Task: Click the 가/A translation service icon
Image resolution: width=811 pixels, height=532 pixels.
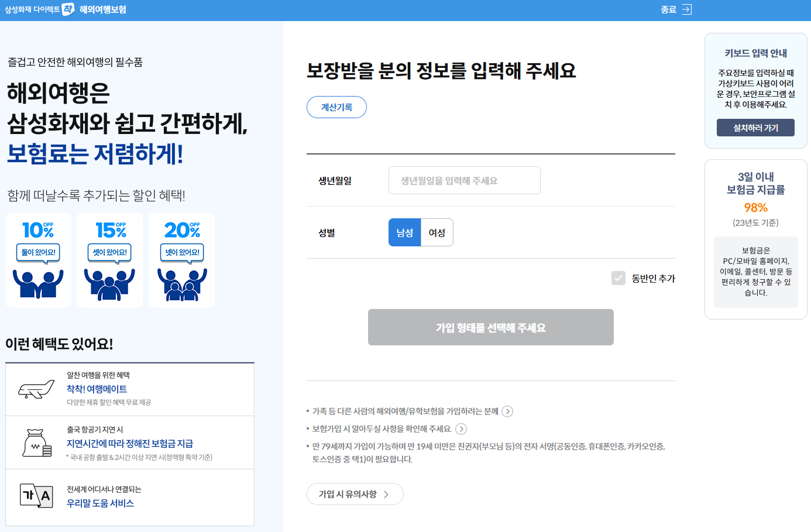Action: 36,496
